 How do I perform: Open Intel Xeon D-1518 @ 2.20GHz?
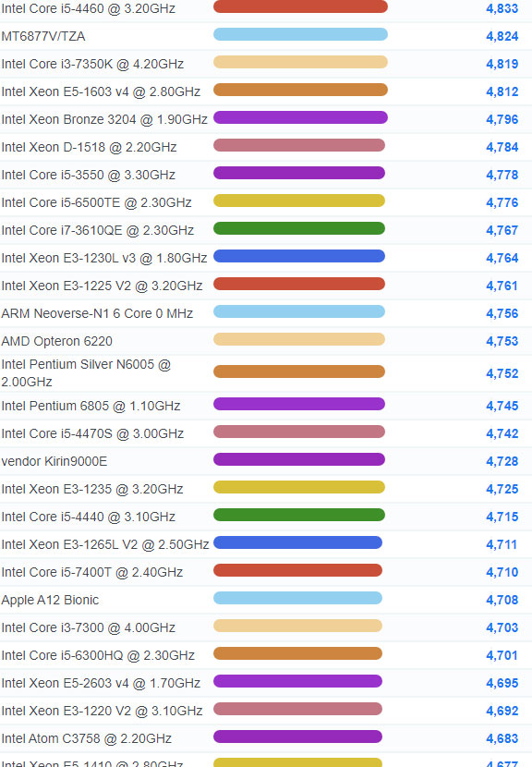pos(89,147)
